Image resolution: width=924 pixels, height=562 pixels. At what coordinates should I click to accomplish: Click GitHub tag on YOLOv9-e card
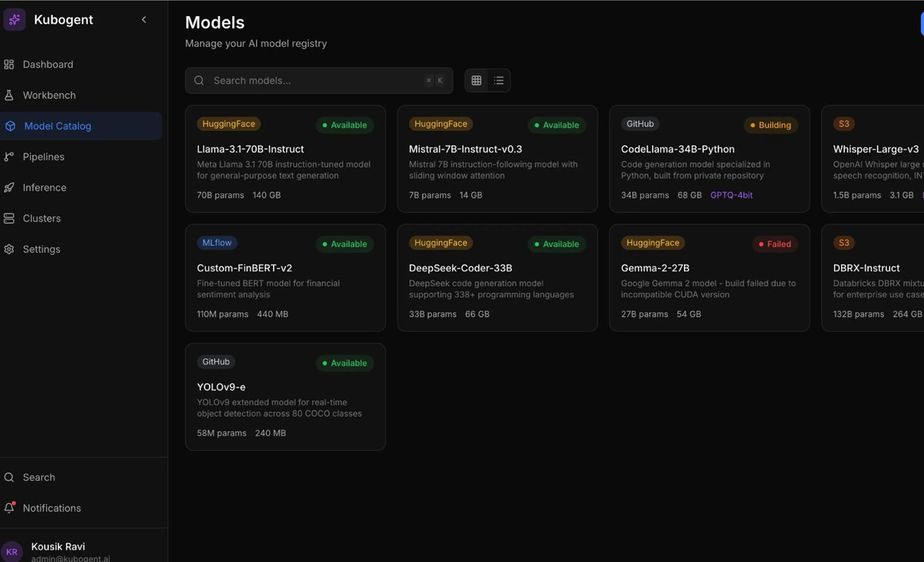tap(216, 362)
